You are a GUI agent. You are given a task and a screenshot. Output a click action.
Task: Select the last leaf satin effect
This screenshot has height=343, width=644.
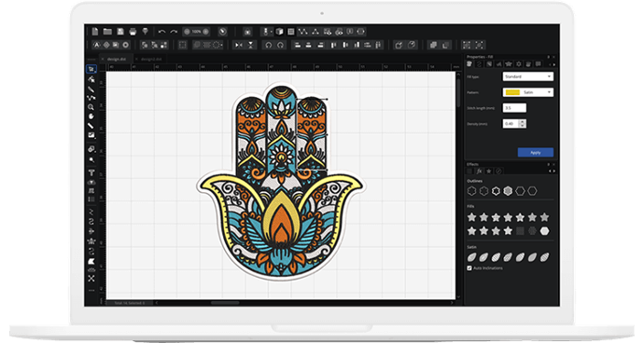click(545, 257)
